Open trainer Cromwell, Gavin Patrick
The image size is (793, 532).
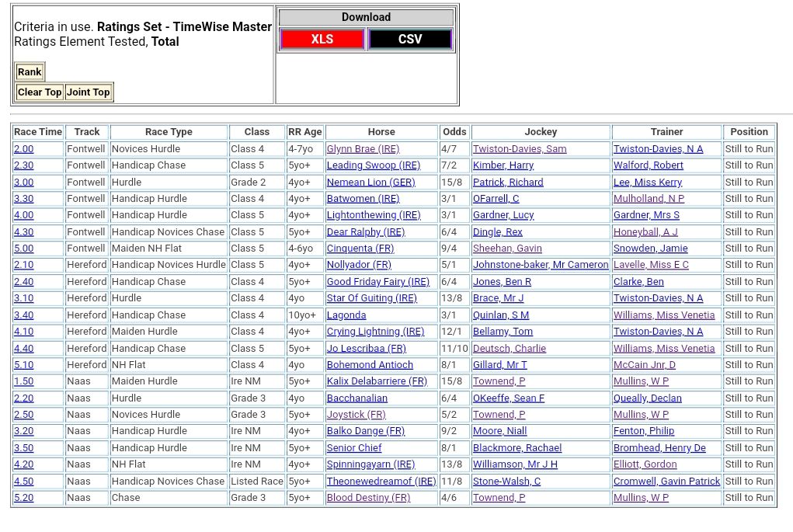pyautogui.click(x=666, y=482)
